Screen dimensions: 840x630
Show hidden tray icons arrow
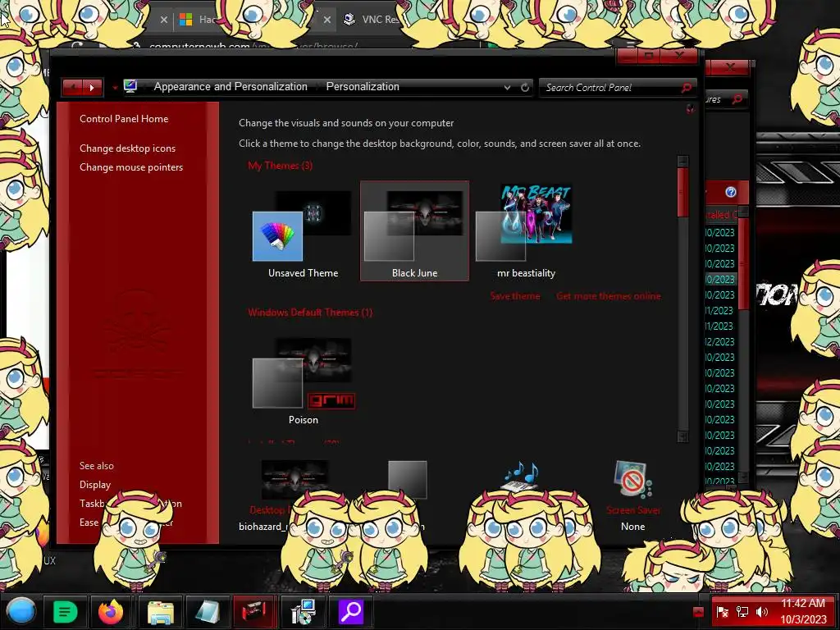[x=697, y=612]
